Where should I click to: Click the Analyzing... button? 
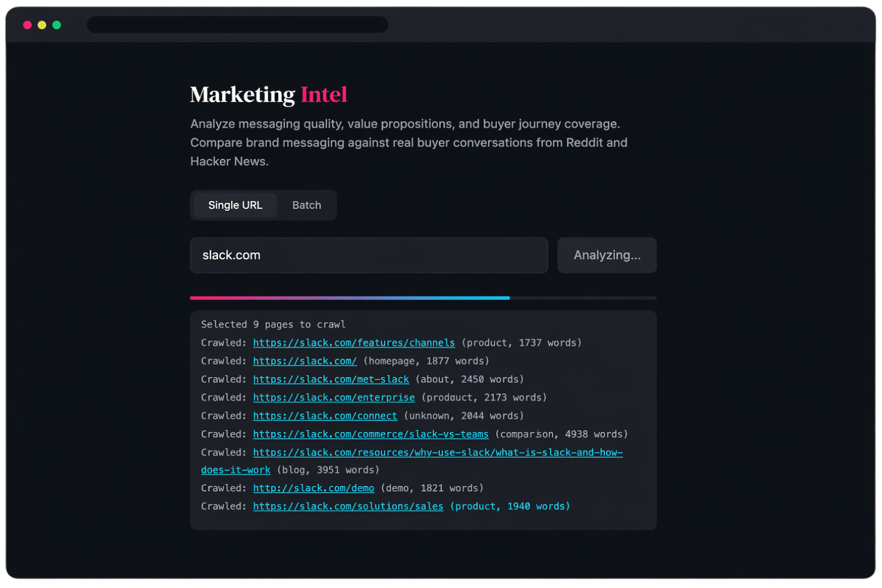click(x=607, y=255)
